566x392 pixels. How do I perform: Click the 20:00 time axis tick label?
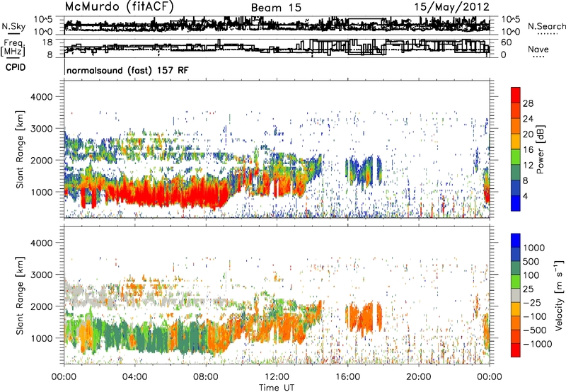tap(418, 377)
